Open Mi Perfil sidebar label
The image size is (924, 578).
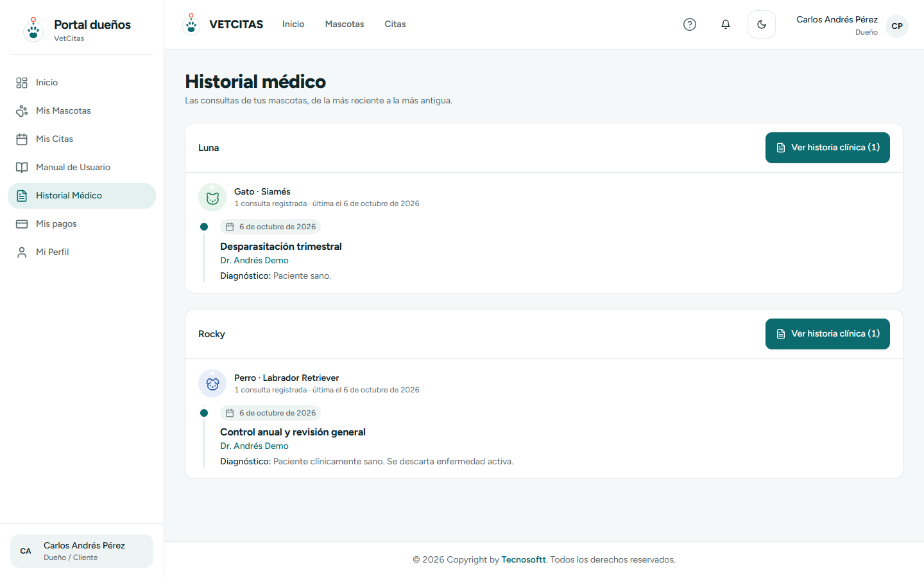pyautogui.click(x=53, y=252)
